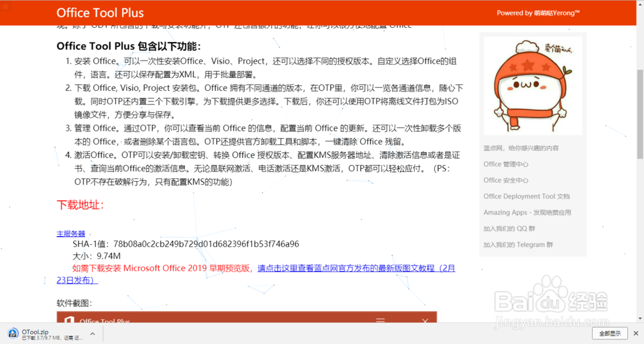Open 加入我们的 Telegram 群 link
This screenshot has height=344, width=644.
click(518, 244)
